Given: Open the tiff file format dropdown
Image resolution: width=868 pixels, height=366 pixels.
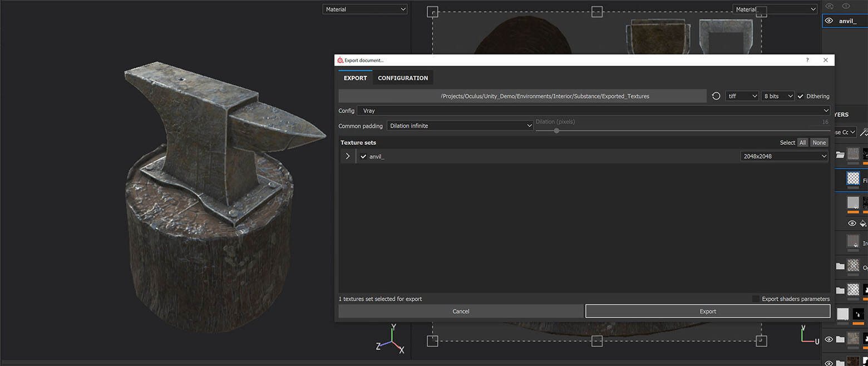Looking at the screenshot, I should [x=742, y=96].
